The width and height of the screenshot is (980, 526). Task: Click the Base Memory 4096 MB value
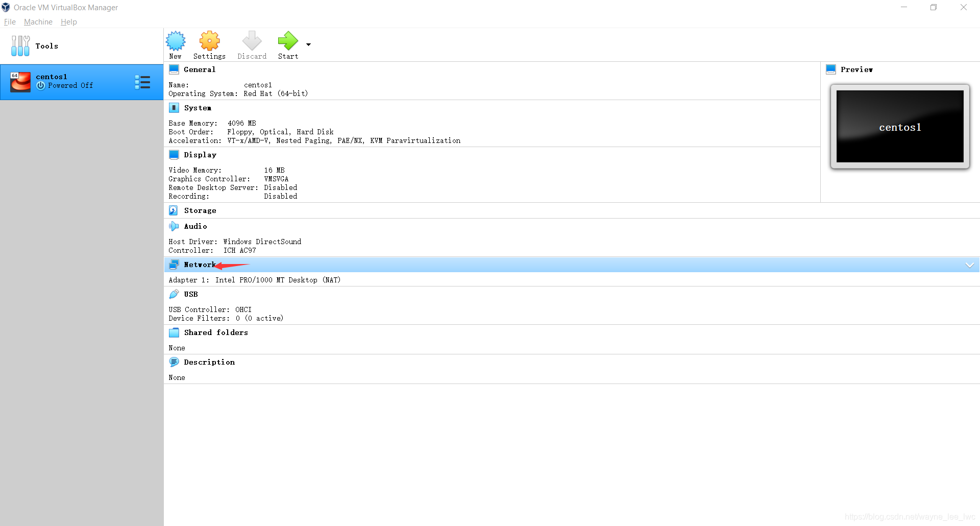click(242, 123)
